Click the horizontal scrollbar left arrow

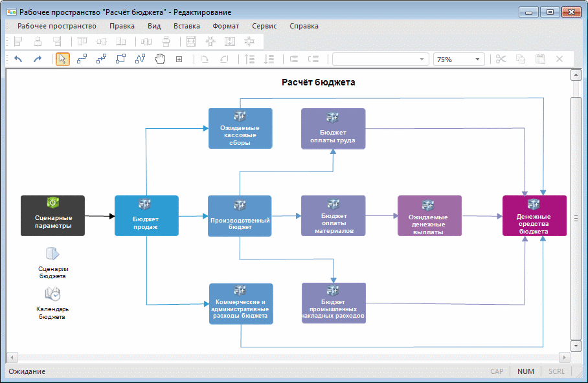pyautogui.click(x=12, y=358)
